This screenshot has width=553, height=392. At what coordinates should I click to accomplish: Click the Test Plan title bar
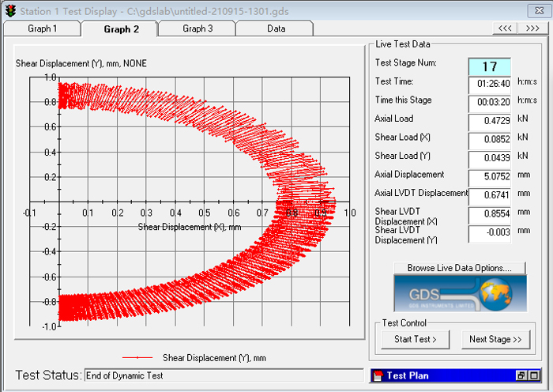[x=456, y=375]
